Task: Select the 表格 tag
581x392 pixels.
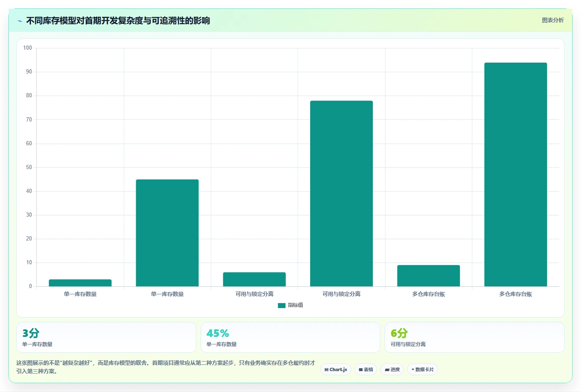Action: [366, 369]
